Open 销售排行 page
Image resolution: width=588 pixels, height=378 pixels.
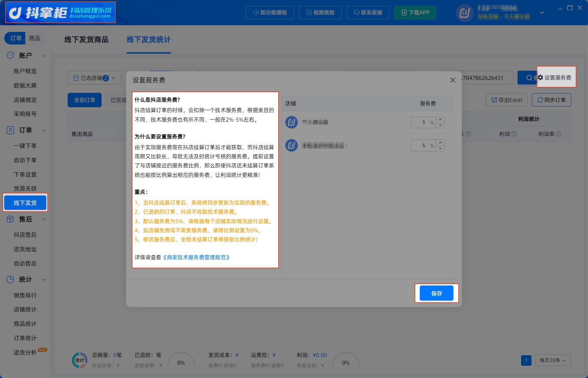point(25,295)
